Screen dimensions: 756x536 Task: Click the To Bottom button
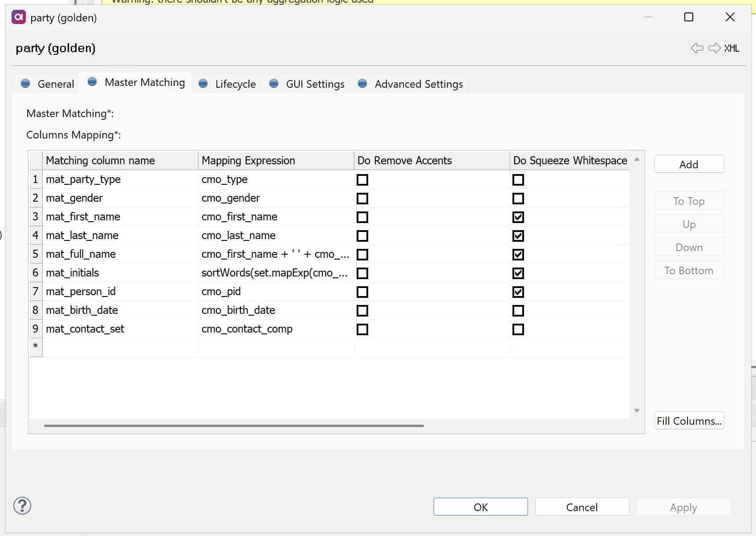click(688, 270)
